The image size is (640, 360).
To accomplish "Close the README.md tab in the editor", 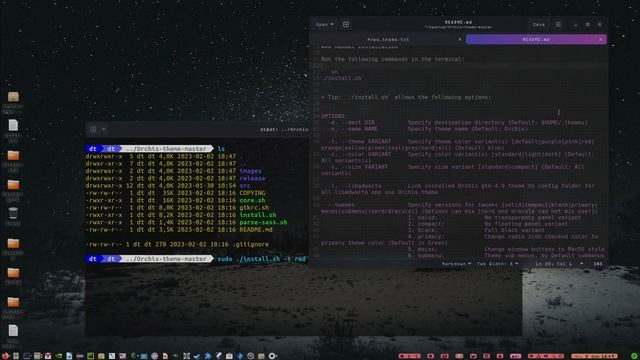I will coord(600,40).
